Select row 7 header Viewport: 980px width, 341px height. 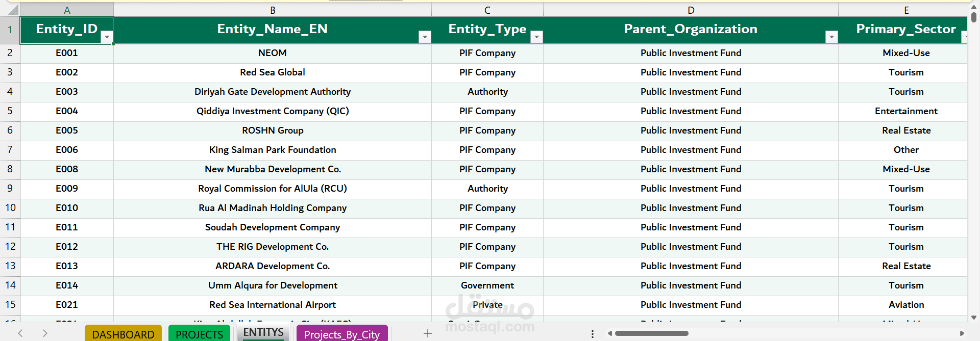click(x=10, y=150)
